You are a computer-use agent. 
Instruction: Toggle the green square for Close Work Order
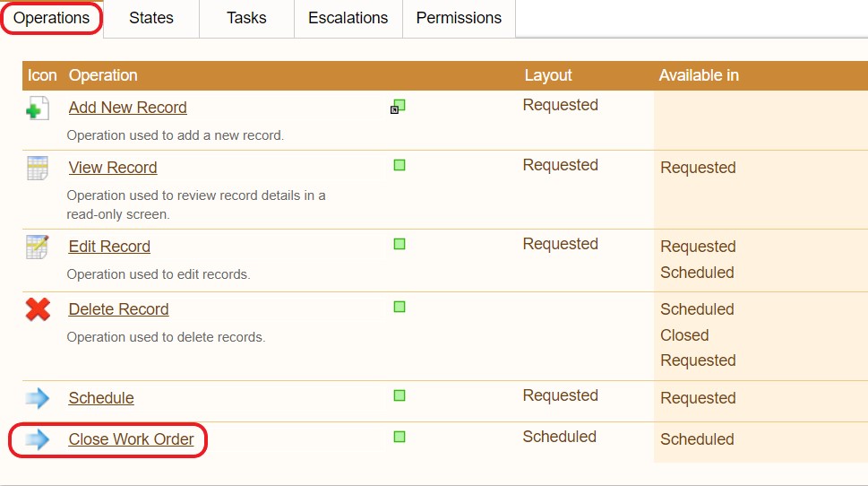[x=400, y=437]
